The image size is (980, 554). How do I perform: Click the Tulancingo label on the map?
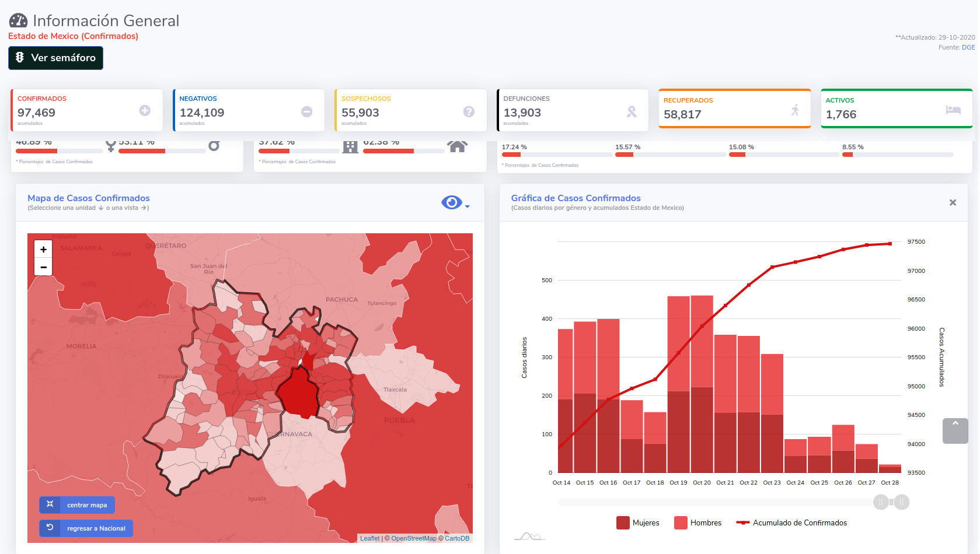pos(382,303)
